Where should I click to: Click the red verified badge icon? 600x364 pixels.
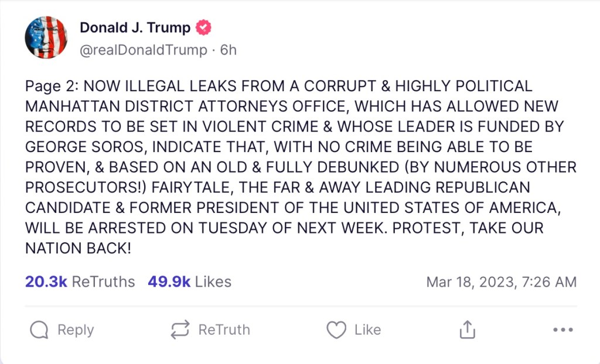(203, 28)
